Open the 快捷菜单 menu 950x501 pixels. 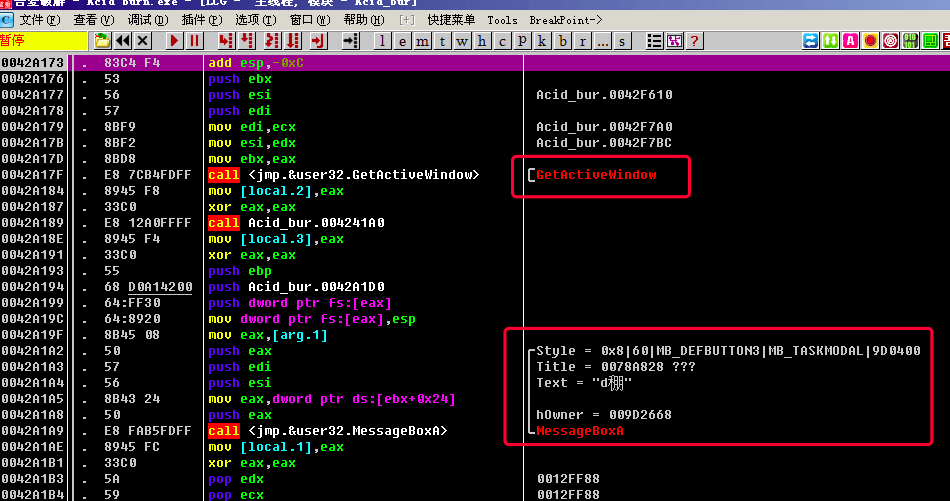pos(451,20)
